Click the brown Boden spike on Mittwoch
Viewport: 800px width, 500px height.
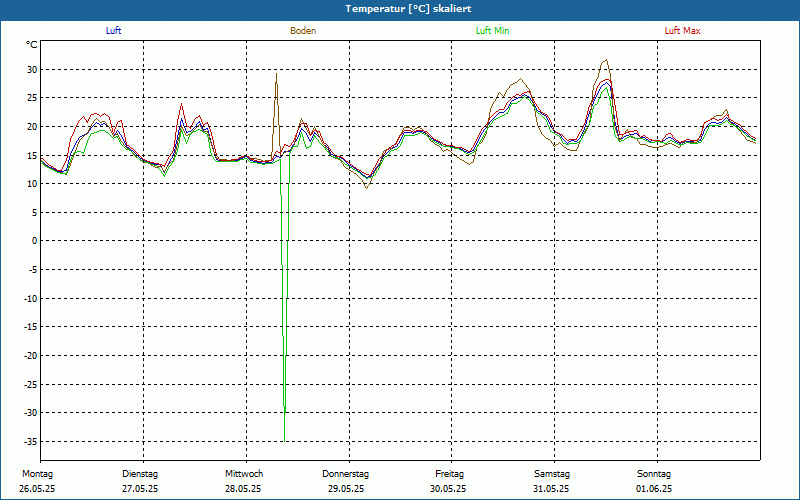pos(276,74)
